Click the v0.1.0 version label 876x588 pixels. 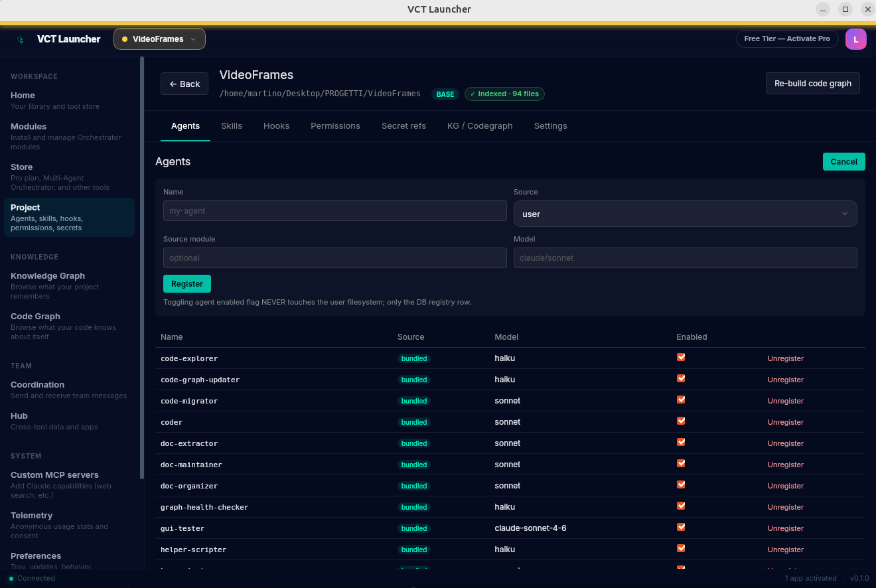coord(859,578)
